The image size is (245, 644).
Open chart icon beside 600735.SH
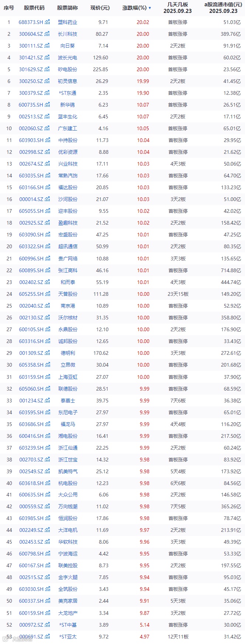(47, 105)
